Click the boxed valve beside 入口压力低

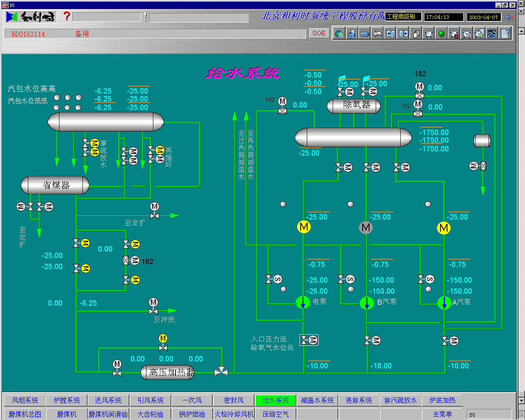pyautogui.click(x=309, y=340)
